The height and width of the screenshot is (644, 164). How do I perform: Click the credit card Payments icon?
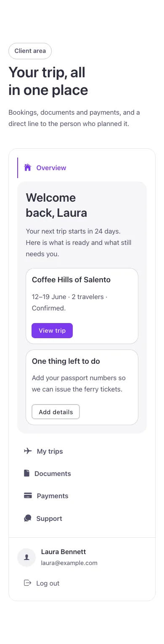pyautogui.click(x=28, y=496)
